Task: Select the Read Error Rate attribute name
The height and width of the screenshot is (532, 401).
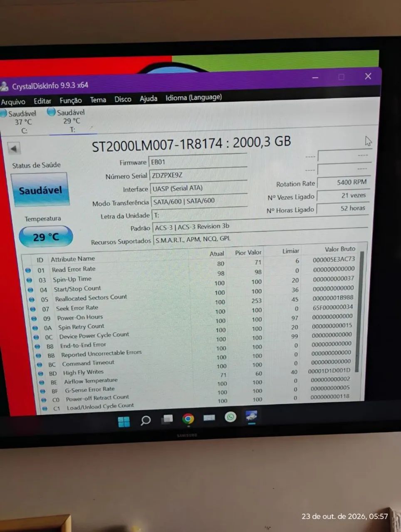Action: [74, 269]
